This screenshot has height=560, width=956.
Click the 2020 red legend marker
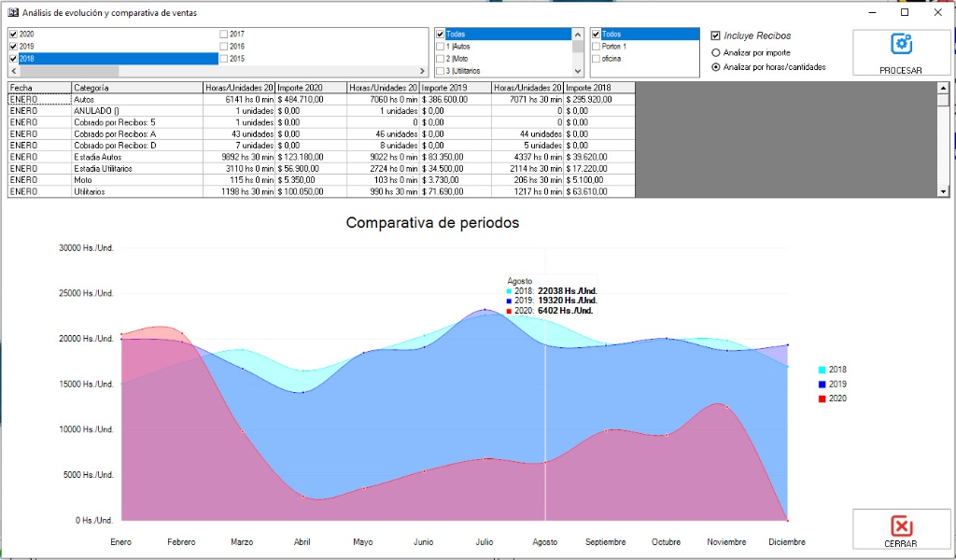tap(822, 399)
